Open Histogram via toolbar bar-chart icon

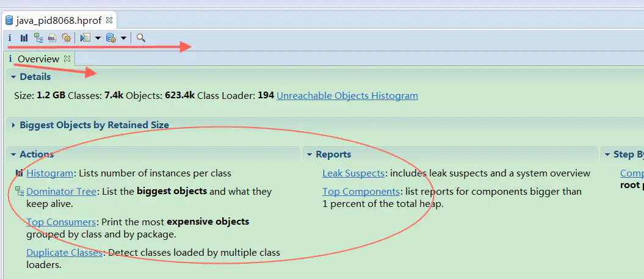24,38
